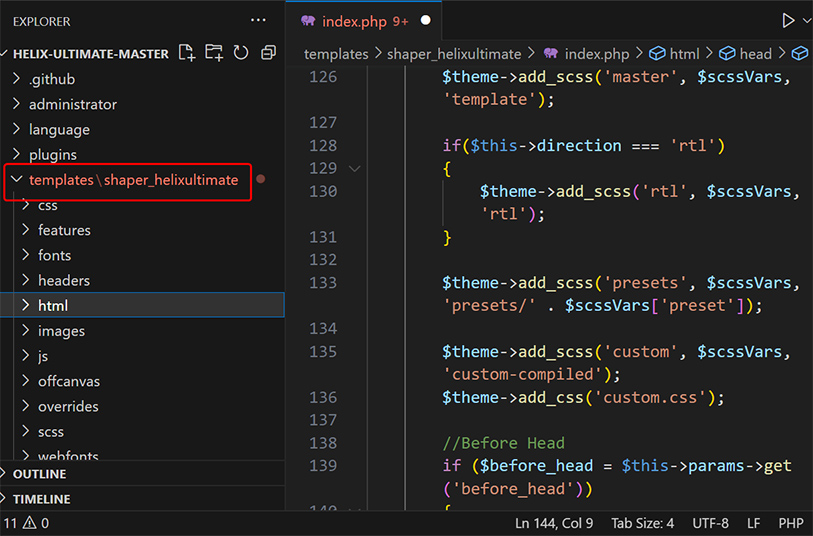The image size is (813, 536).
Task: Click the Run button in editor toolbar
Action: tap(789, 21)
